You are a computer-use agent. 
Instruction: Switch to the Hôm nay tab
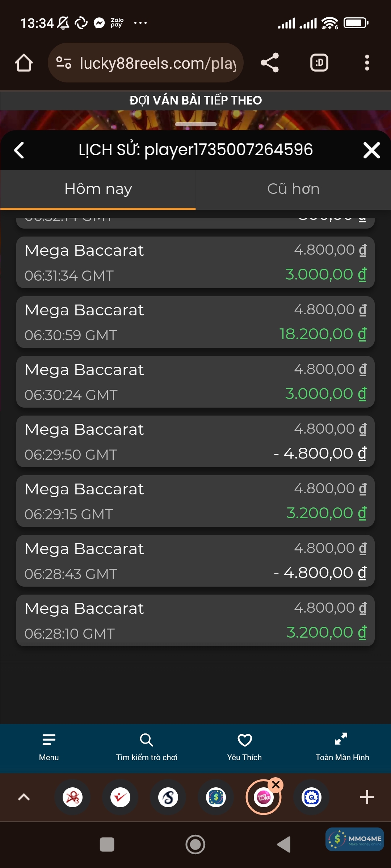(98, 189)
